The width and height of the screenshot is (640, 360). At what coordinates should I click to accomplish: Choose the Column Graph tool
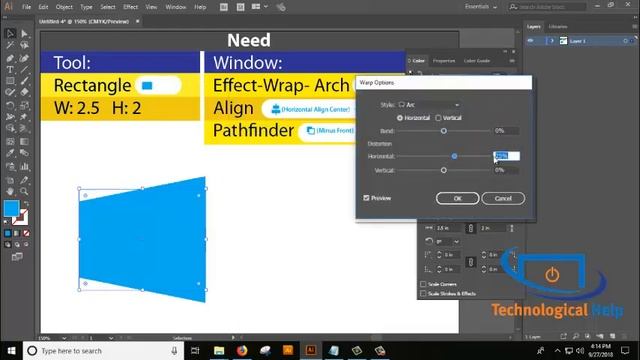tap(24, 166)
